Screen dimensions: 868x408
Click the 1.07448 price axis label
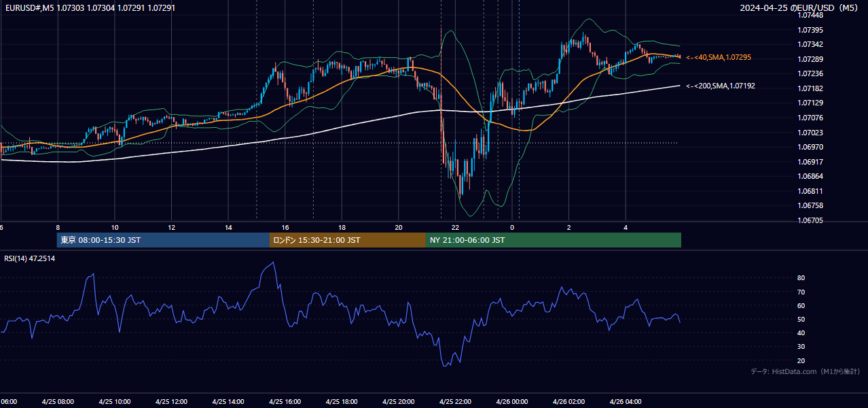click(810, 15)
